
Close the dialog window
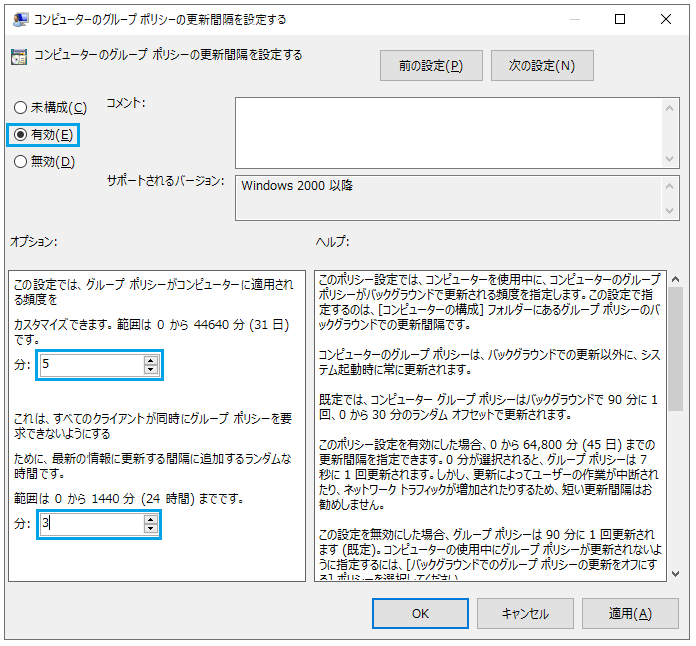[665, 19]
